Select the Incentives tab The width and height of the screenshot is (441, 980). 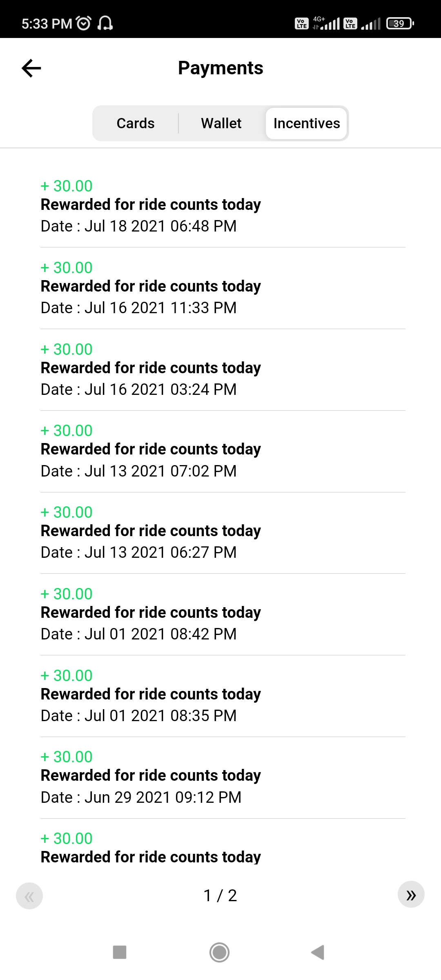[x=306, y=123]
